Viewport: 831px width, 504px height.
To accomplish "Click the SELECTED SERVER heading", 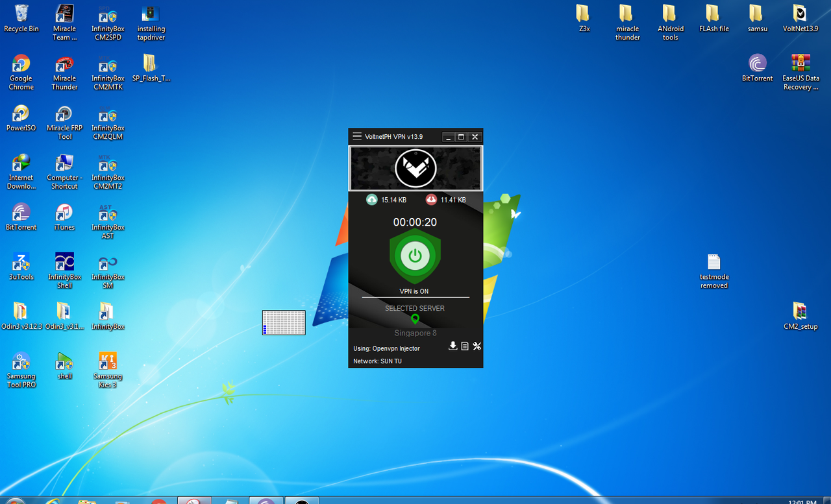I will [415, 308].
